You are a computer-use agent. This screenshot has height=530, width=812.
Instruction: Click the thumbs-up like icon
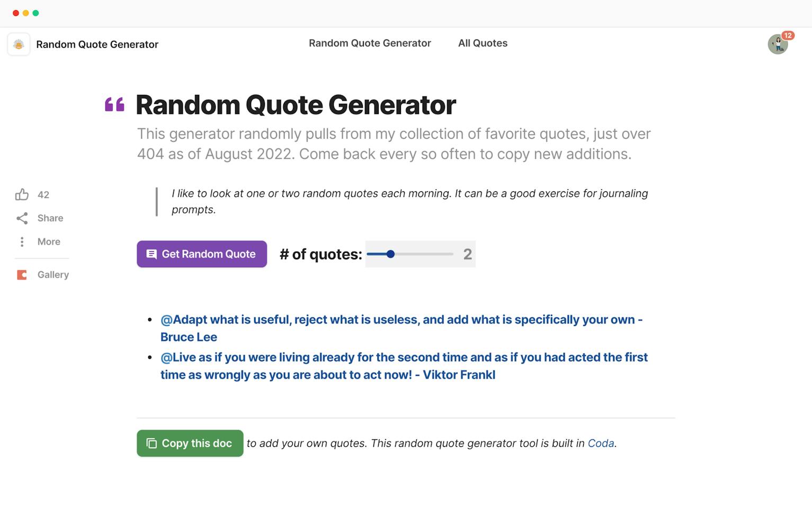[22, 195]
